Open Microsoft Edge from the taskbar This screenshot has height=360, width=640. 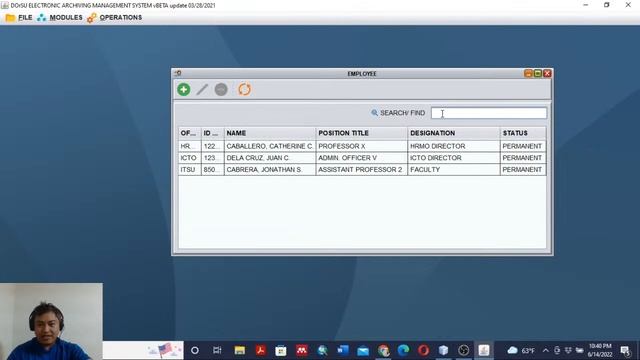tap(403, 350)
